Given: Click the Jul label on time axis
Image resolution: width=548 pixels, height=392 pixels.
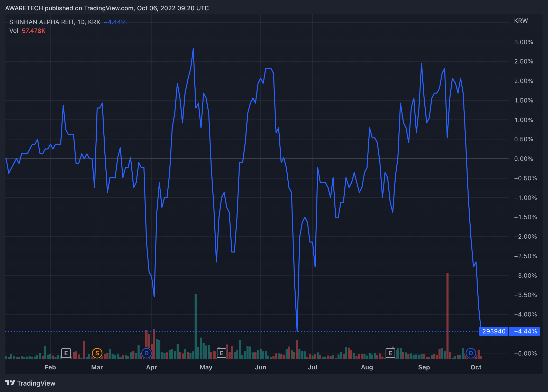Looking at the screenshot, I should [313, 367].
